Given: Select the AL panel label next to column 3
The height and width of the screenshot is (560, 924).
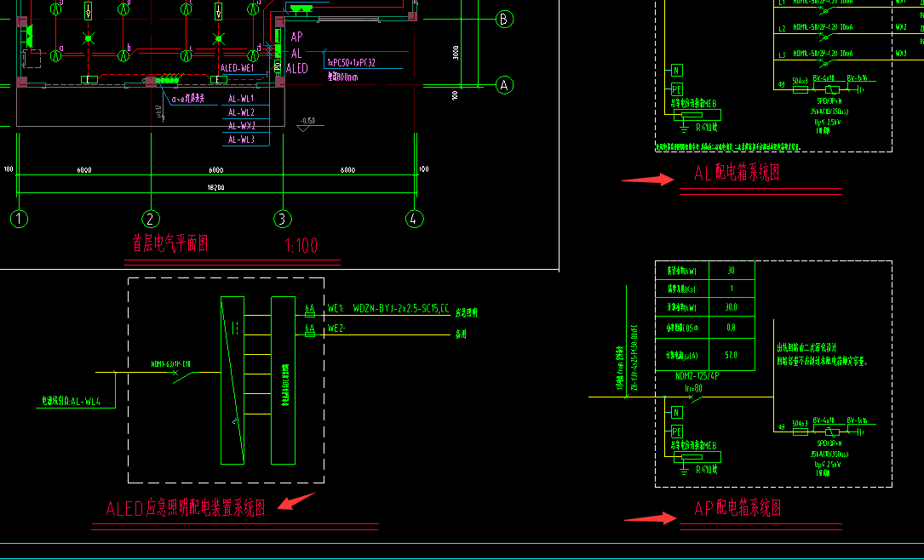Looking at the screenshot, I should (296, 53).
